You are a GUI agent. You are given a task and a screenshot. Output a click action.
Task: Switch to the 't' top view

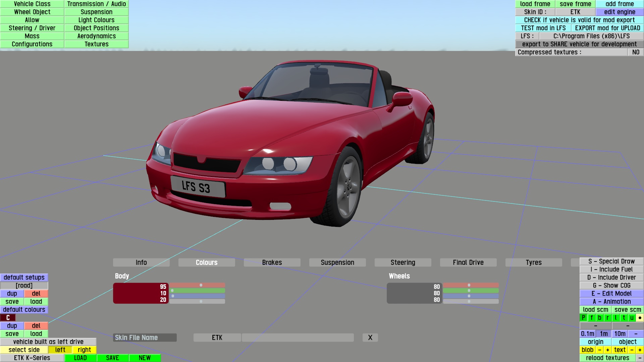[624, 317]
